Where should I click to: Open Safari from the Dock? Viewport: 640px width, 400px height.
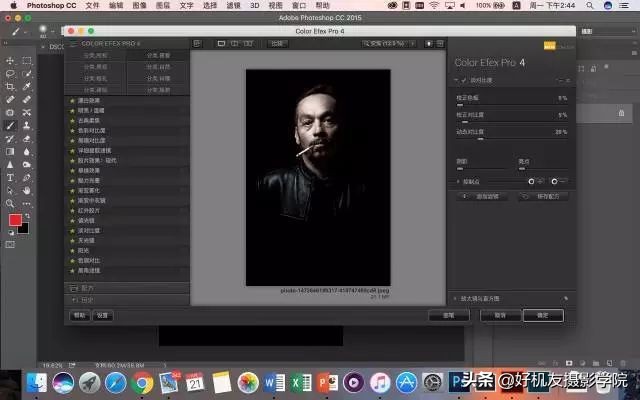coord(116,383)
